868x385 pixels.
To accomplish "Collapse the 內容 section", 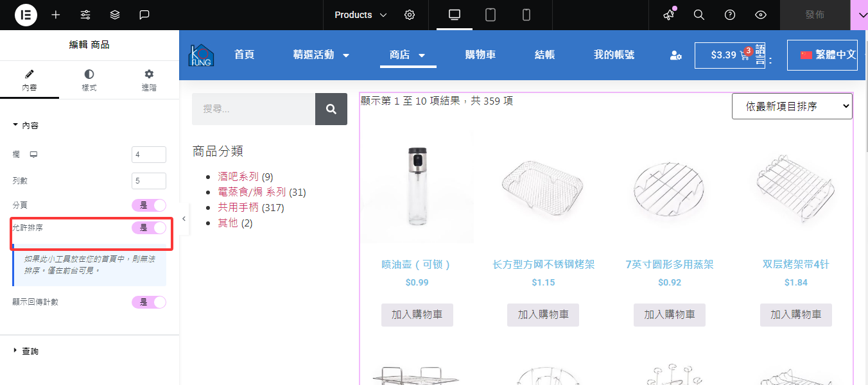I will 26,125.
